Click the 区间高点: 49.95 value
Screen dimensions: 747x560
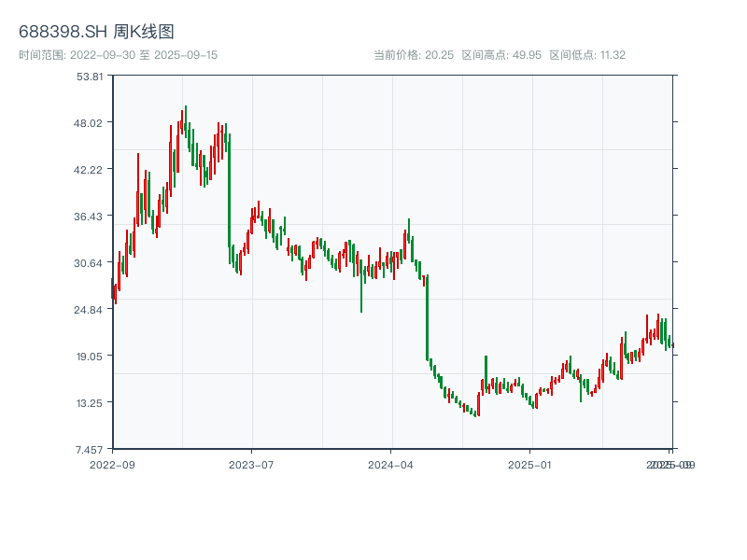501,55
